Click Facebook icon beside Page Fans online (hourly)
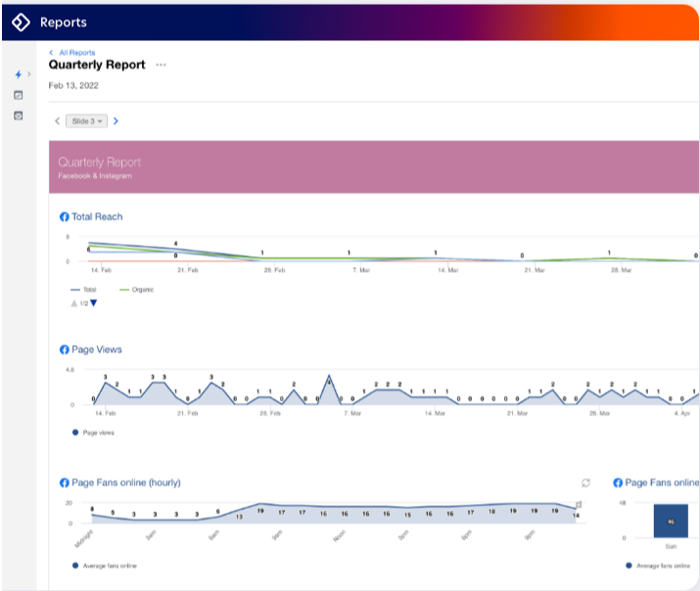 [65, 482]
